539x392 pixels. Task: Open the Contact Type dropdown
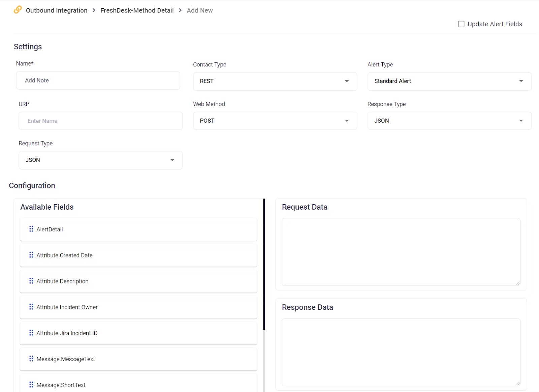275,81
